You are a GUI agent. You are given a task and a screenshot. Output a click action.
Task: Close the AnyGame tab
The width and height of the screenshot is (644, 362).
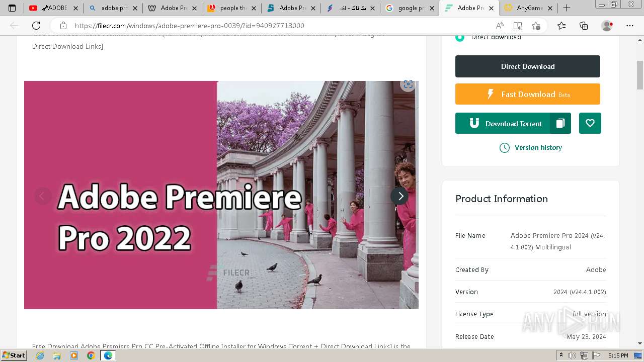pyautogui.click(x=550, y=8)
